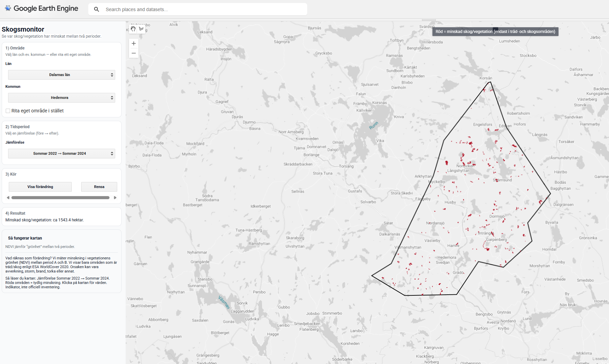Screen dimensions: 609x364
Task: Zoom out the map with minus button
Action: (134, 53)
